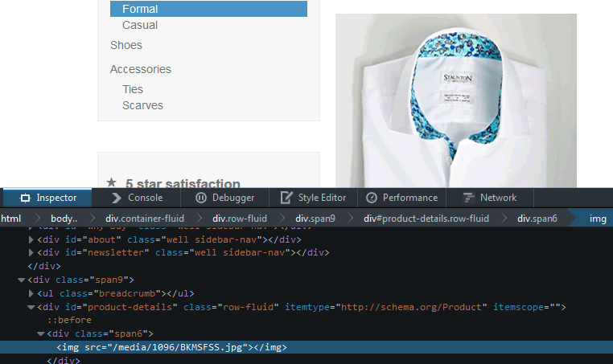613x364 pixels.
Task: Select div.row-fluid in the breadcrumb
Action: [240, 219]
